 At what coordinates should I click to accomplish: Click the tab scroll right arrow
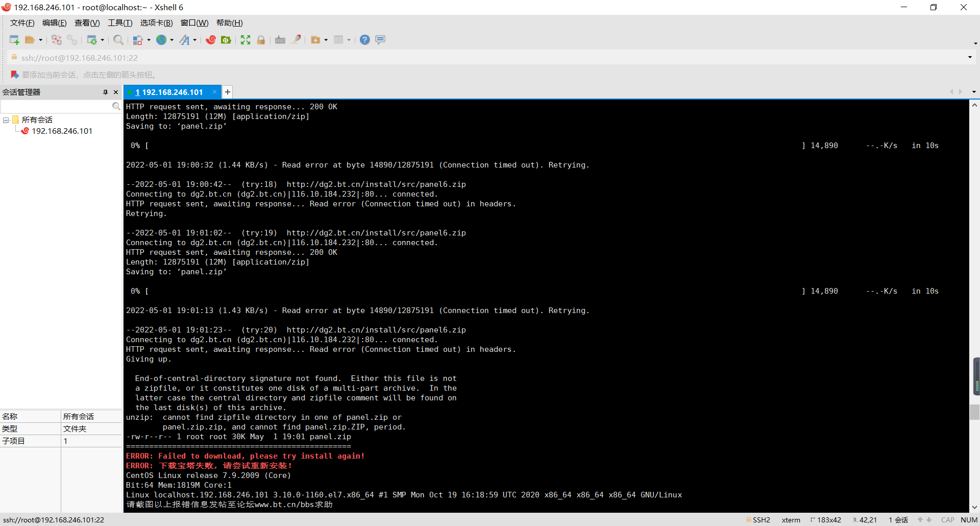tap(961, 92)
